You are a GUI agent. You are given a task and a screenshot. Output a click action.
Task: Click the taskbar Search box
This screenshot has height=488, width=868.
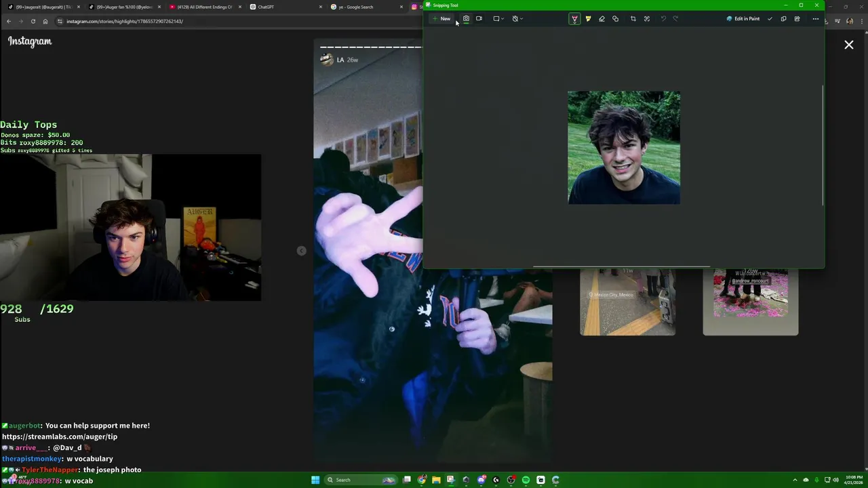[359, 480]
